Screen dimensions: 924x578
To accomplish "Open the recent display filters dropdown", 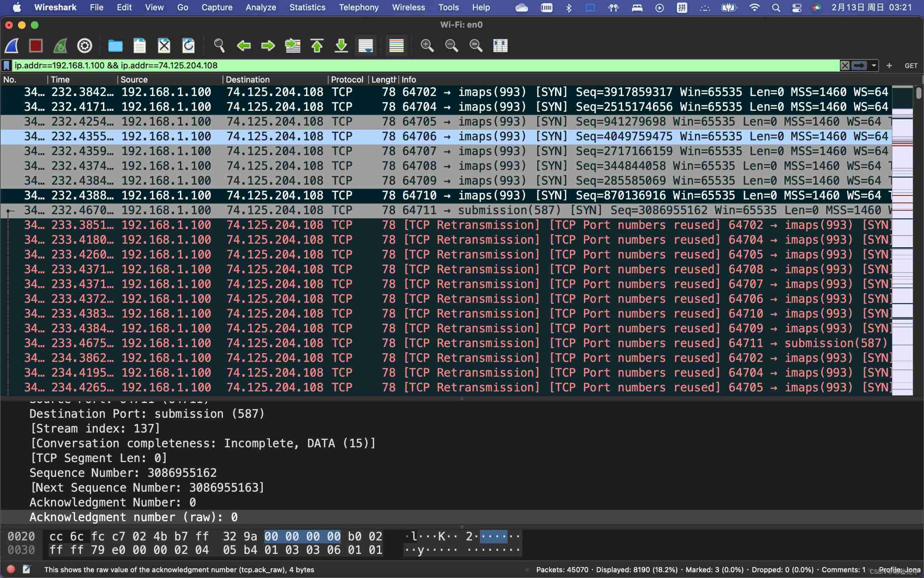I will (x=873, y=65).
